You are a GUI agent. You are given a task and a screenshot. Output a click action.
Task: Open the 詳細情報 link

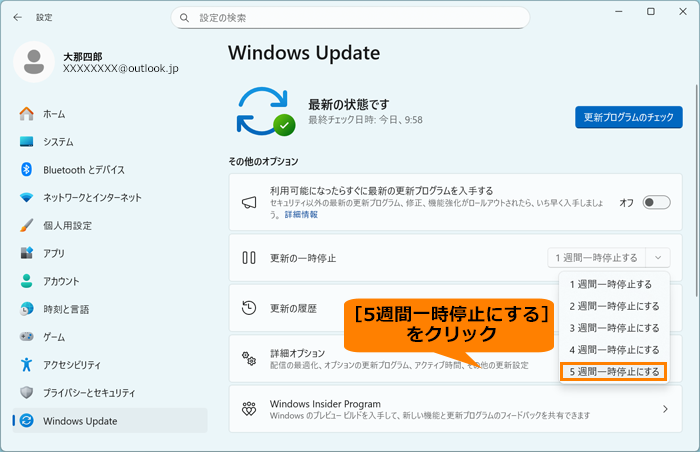pos(301,214)
